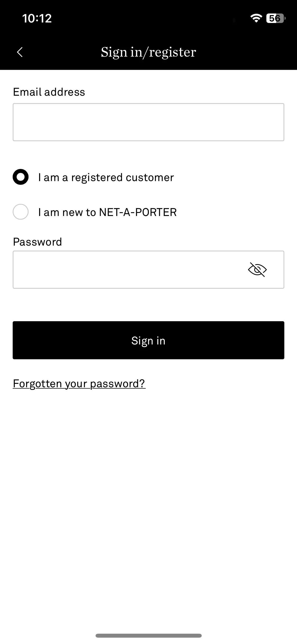Tap the 'Sign in/register' header title
Image resolution: width=297 pixels, height=644 pixels.
(148, 52)
